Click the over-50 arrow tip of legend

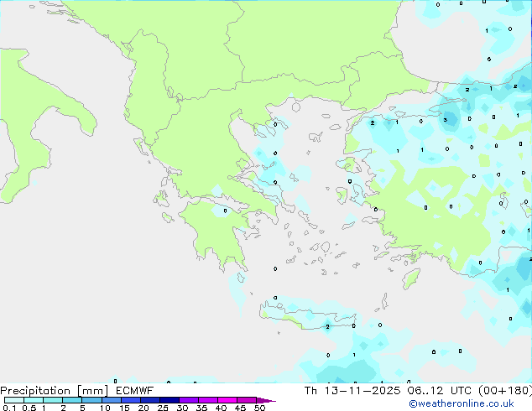[x=266, y=400]
